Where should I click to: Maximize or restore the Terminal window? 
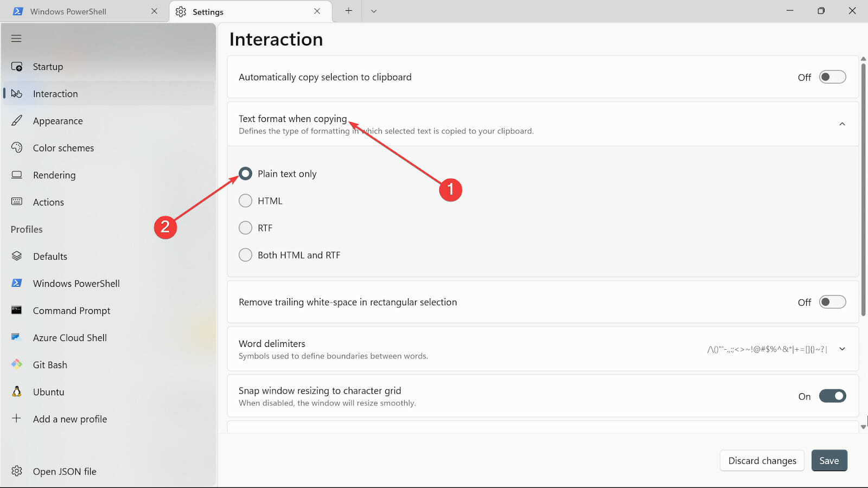click(821, 11)
